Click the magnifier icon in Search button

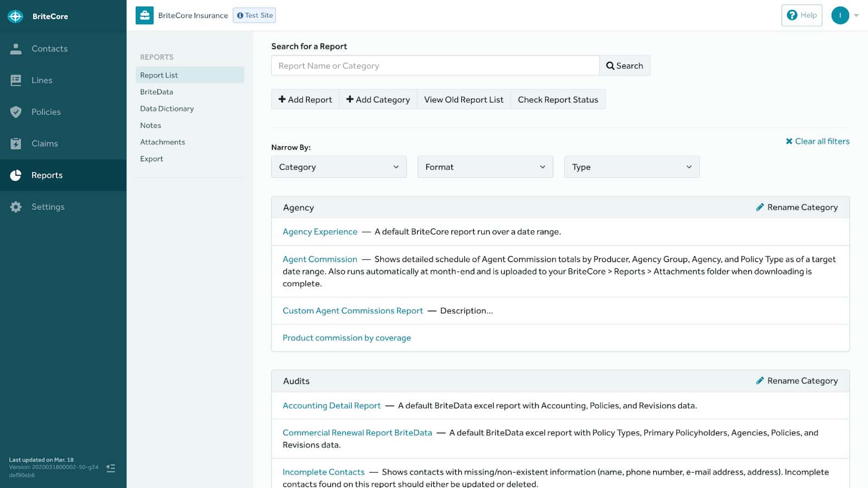tap(610, 66)
